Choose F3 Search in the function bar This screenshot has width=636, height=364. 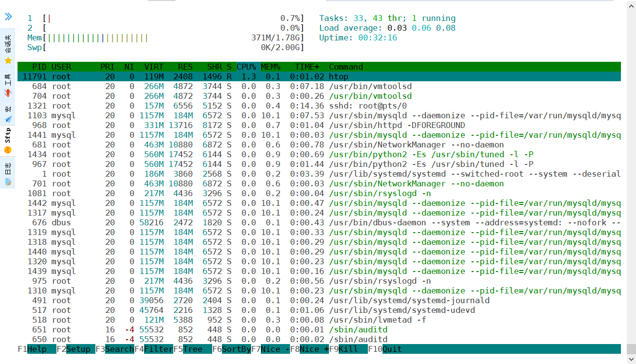coord(114,349)
